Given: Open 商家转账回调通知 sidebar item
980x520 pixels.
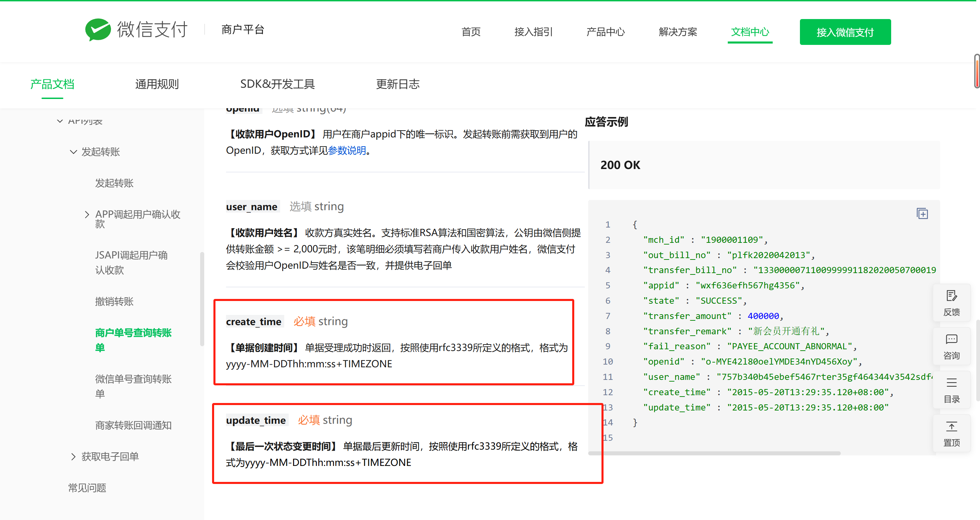Looking at the screenshot, I should click(133, 425).
